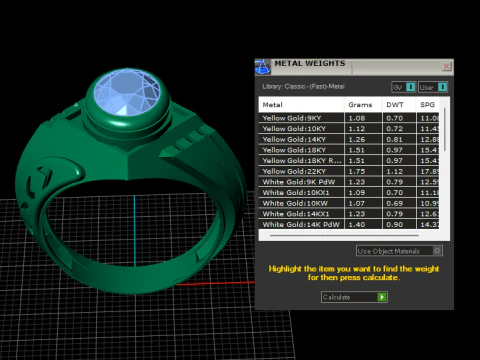Screen dimensions: 480x360
Task: Click the metal list vertical scrollbar
Action: point(445,130)
